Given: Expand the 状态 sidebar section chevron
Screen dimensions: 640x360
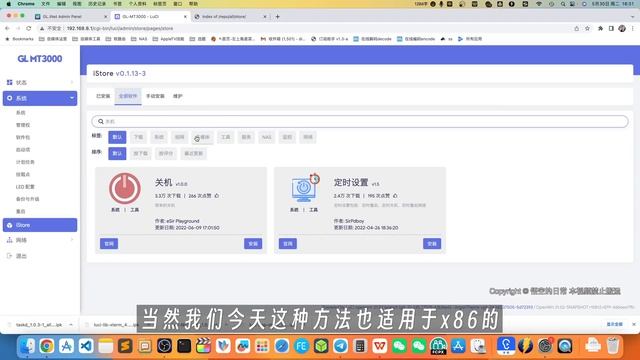Looking at the screenshot, I should pos(72,82).
